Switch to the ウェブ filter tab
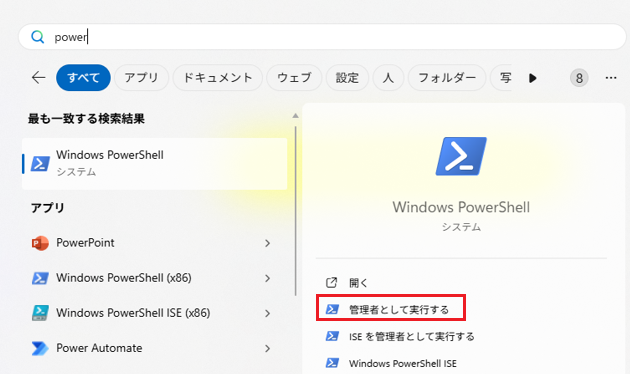 coord(294,78)
